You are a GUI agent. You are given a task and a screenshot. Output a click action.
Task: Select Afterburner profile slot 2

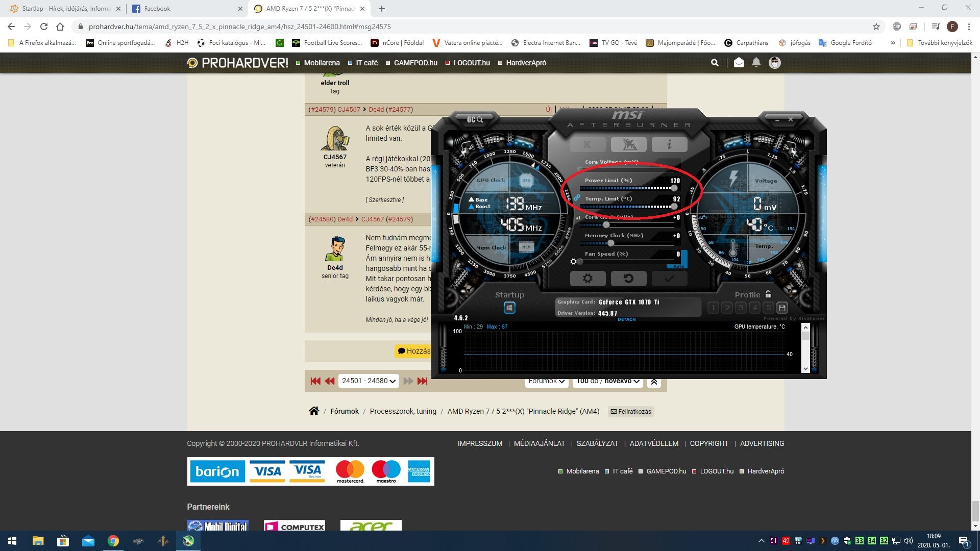click(727, 308)
